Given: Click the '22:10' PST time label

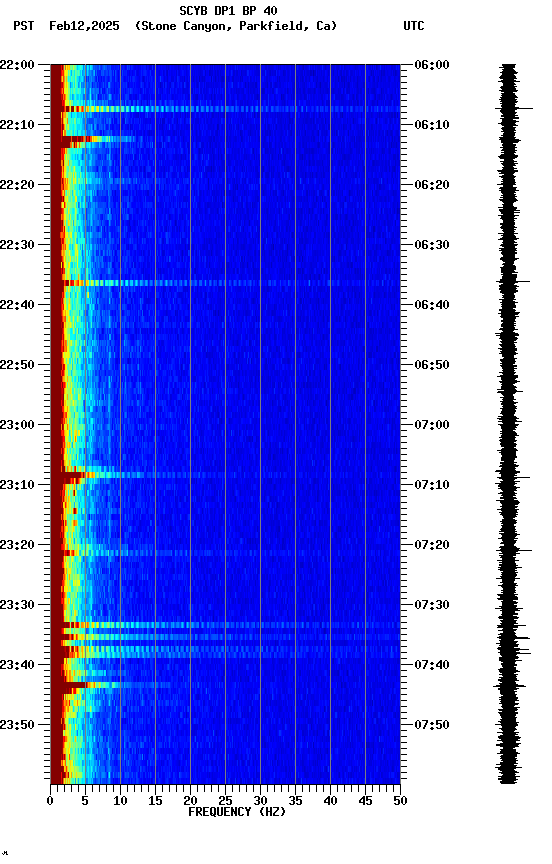Looking at the screenshot, I should coord(17,125).
